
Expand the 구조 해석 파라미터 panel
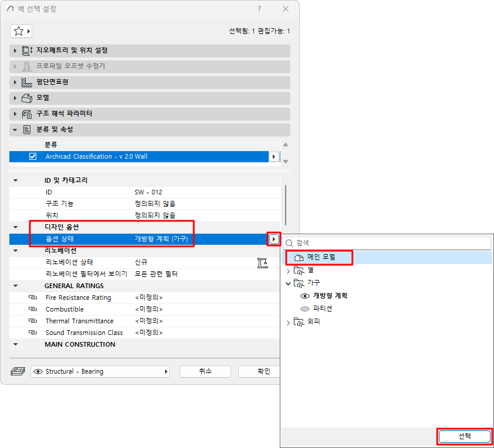coord(15,114)
